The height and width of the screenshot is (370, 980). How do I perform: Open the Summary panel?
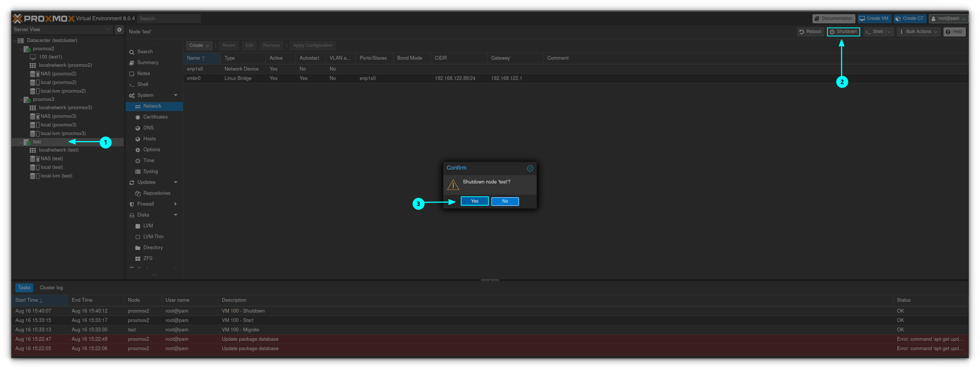click(x=148, y=63)
